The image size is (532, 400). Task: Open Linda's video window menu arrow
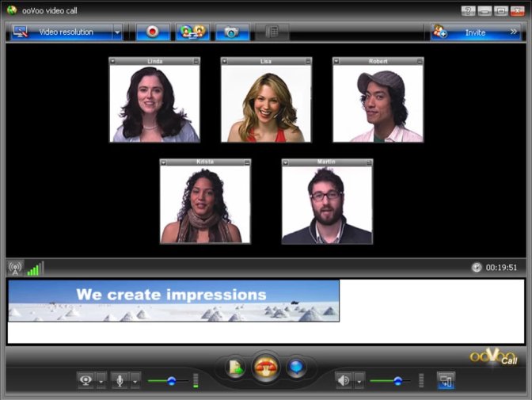tap(112, 61)
